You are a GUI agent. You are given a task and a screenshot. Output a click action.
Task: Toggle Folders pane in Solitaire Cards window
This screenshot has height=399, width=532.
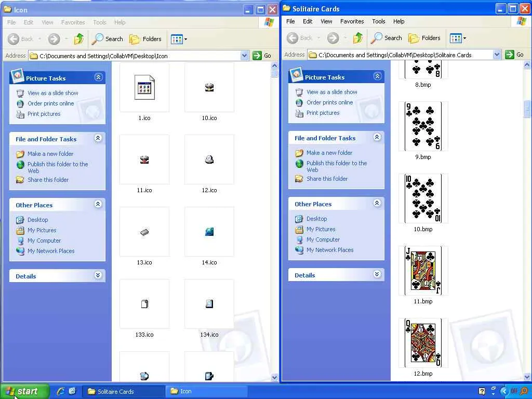pyautogui.click(x=424, y=38)
